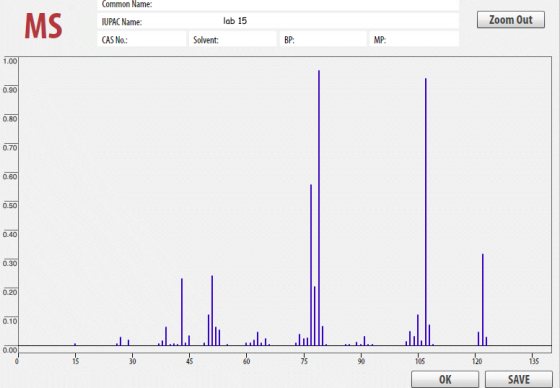
Task: Click the x-axis label 105
Action: tap(420, 361)
